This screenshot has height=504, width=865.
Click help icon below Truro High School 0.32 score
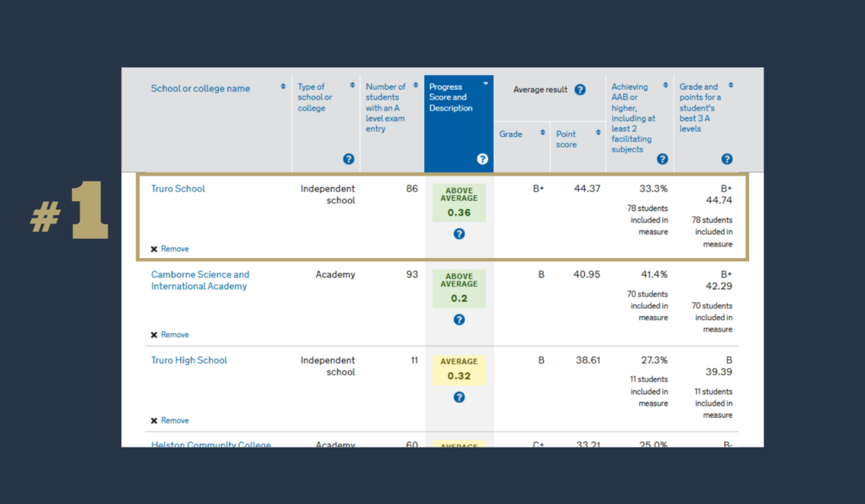[x=459, y=397]
